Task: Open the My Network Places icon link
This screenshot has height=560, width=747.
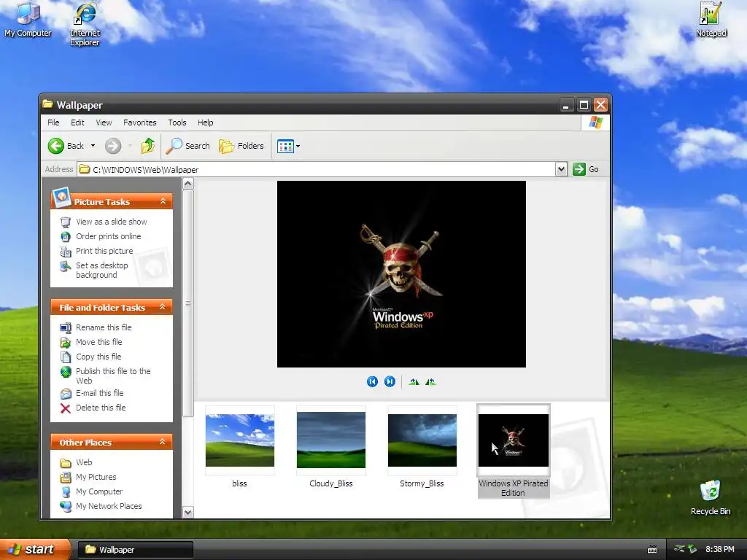Action: pyautogui.click(x=65, y=506)
